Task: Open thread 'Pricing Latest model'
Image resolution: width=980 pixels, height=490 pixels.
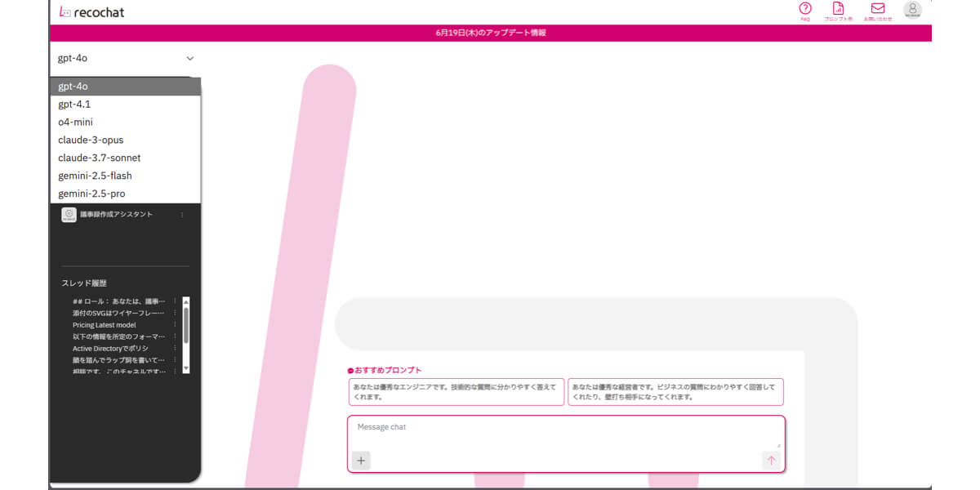Action: click(104, 325)
